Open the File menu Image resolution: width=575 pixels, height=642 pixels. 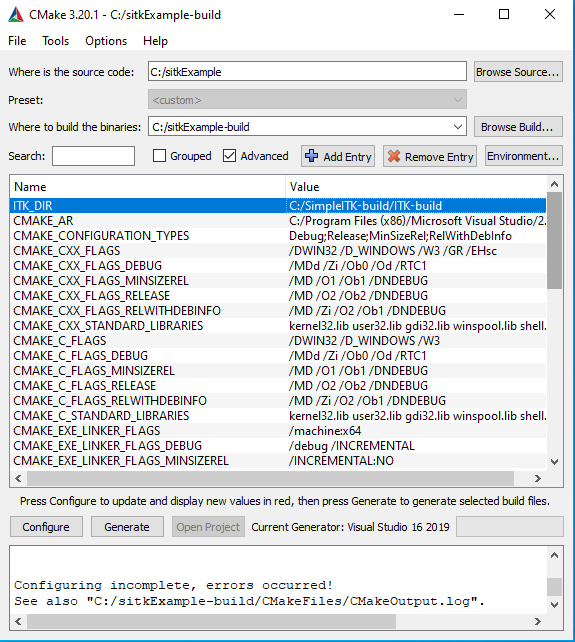point(17,41)
